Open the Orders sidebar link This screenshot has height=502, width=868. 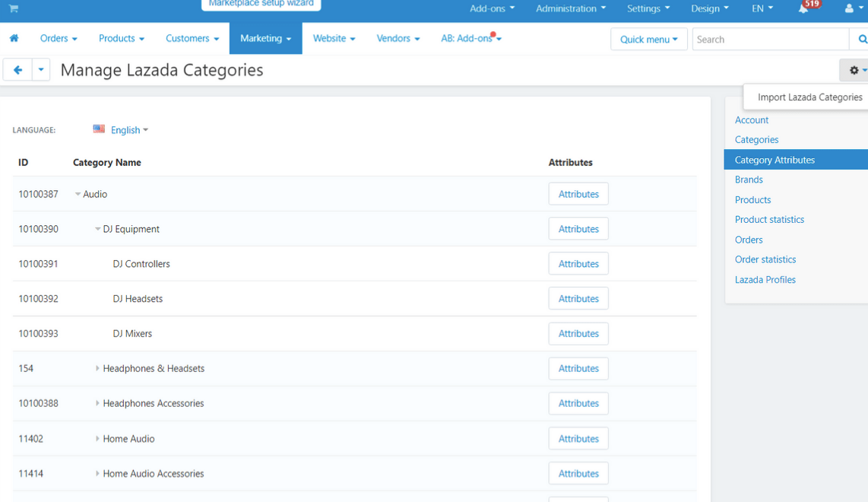tap(749, 240)
